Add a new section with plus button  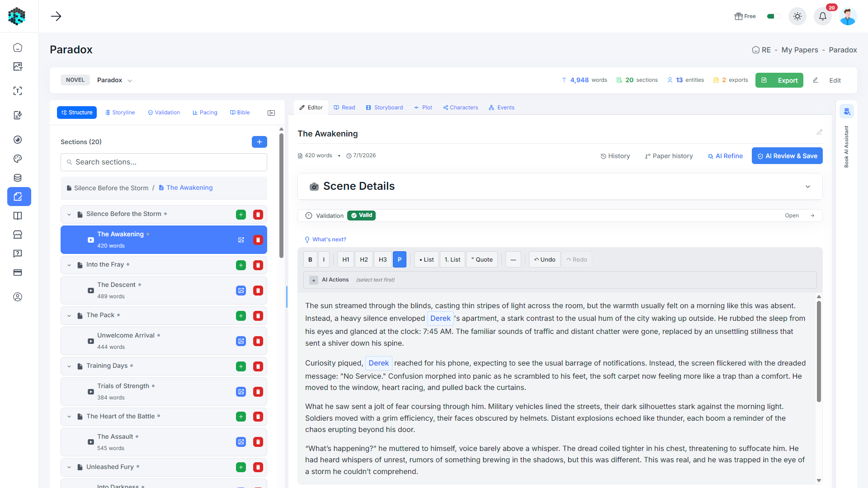click(x=259, y=142)
